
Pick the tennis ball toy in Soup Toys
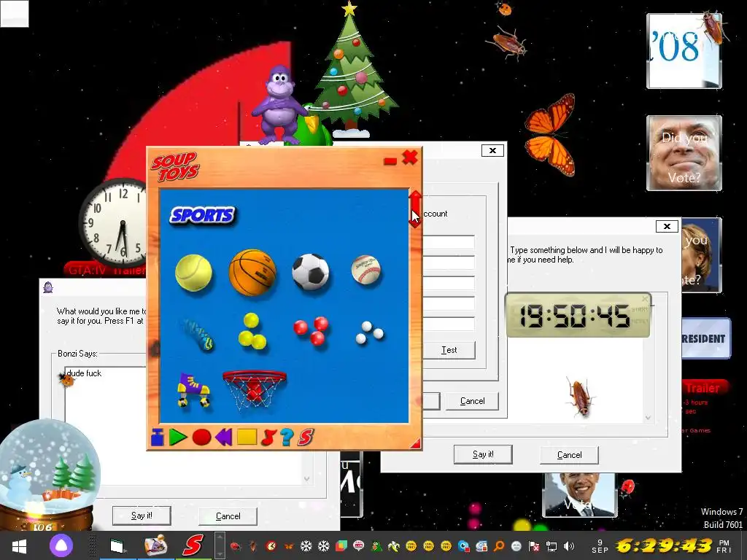pos(193,273)
